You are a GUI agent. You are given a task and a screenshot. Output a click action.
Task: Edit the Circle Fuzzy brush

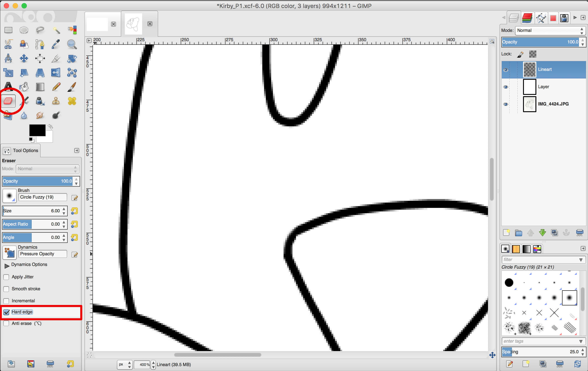tap(75, 198)
